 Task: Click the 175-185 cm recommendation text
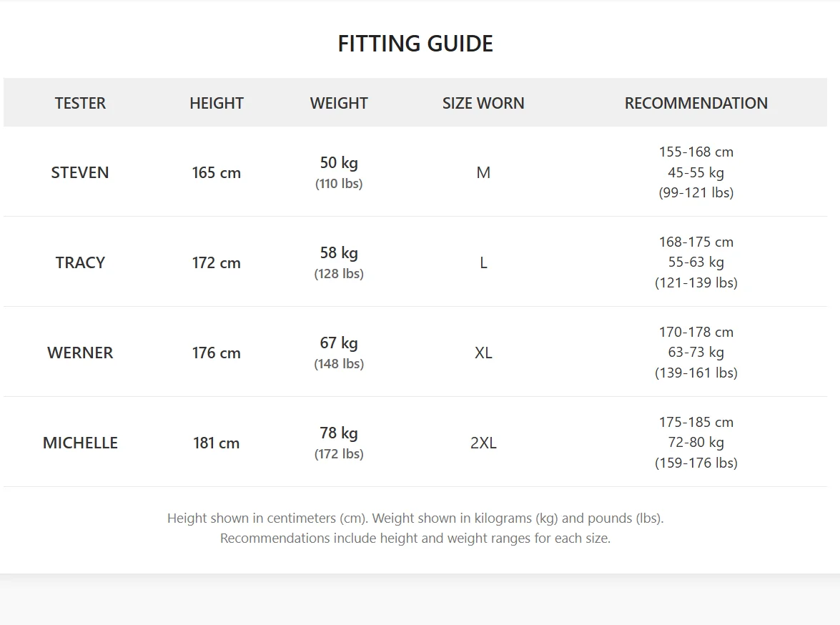(x=696, y=423)
